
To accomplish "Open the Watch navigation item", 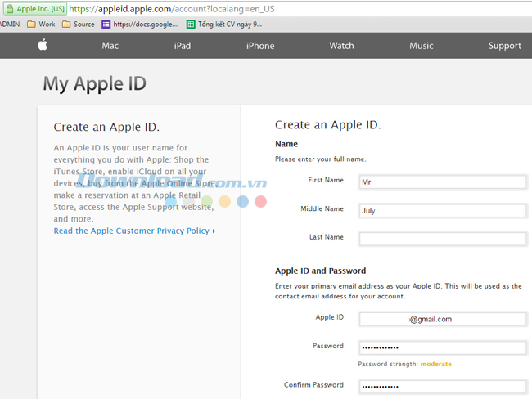I will [341, 46].
